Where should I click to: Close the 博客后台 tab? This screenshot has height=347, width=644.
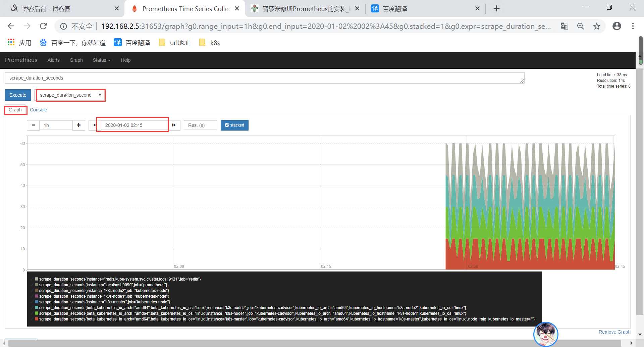click(x=117, y=9)
